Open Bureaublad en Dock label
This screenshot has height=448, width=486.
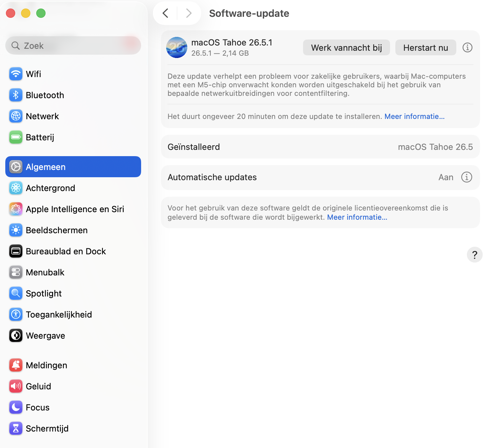66,251
